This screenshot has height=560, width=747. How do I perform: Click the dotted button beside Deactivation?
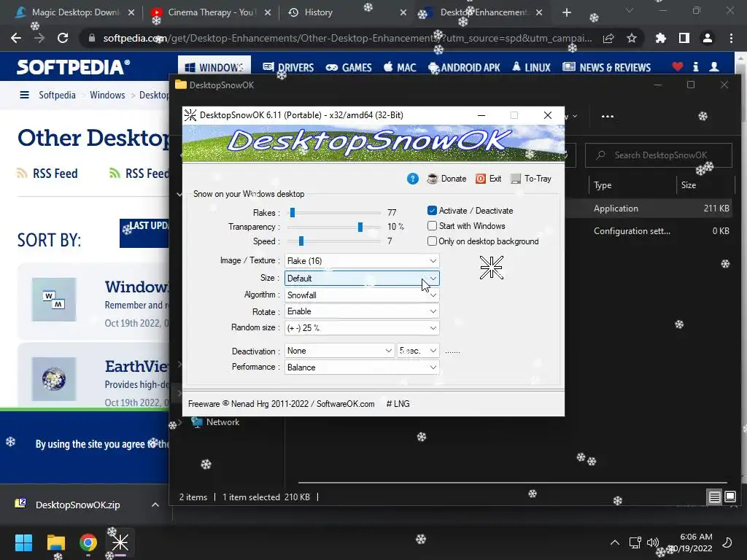452,351
